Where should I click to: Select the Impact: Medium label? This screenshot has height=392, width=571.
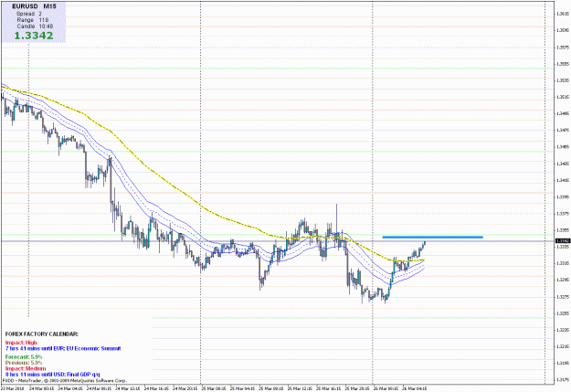tap(26, 368)
